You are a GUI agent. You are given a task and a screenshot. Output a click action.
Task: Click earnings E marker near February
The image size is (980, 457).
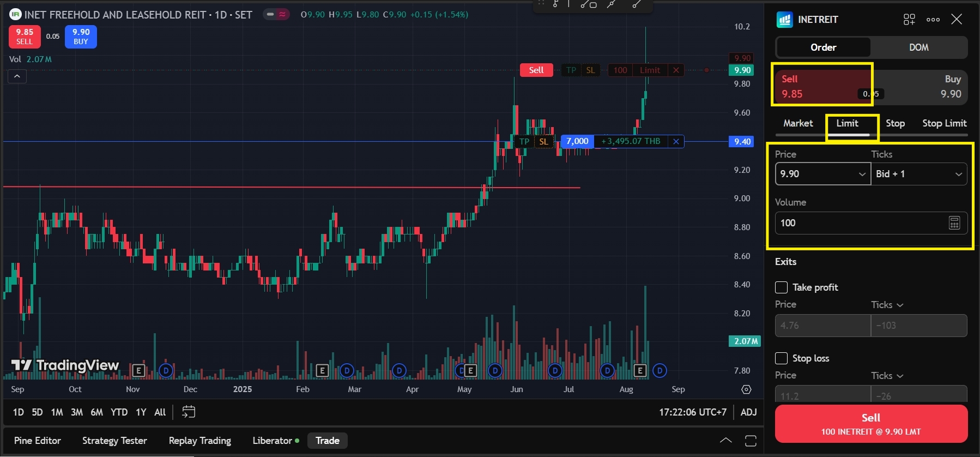pos(322,371)
